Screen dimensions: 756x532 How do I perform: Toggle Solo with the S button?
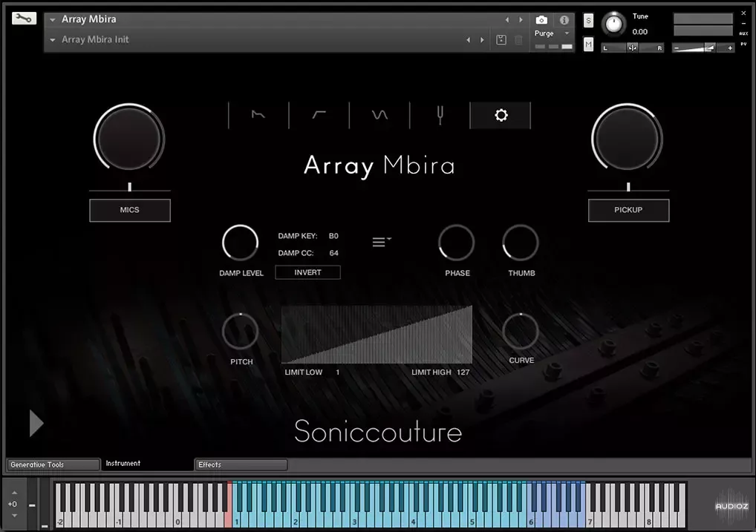pos(588,20)
